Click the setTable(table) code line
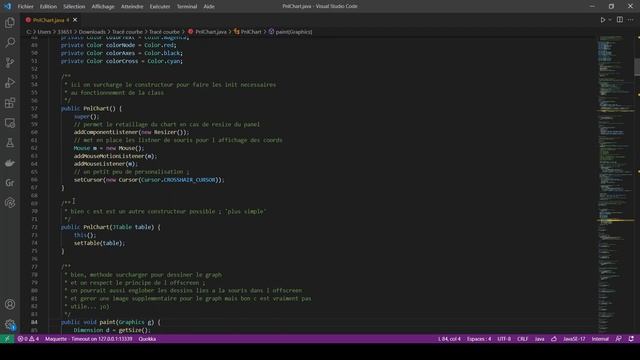 [x=100, y=243]
